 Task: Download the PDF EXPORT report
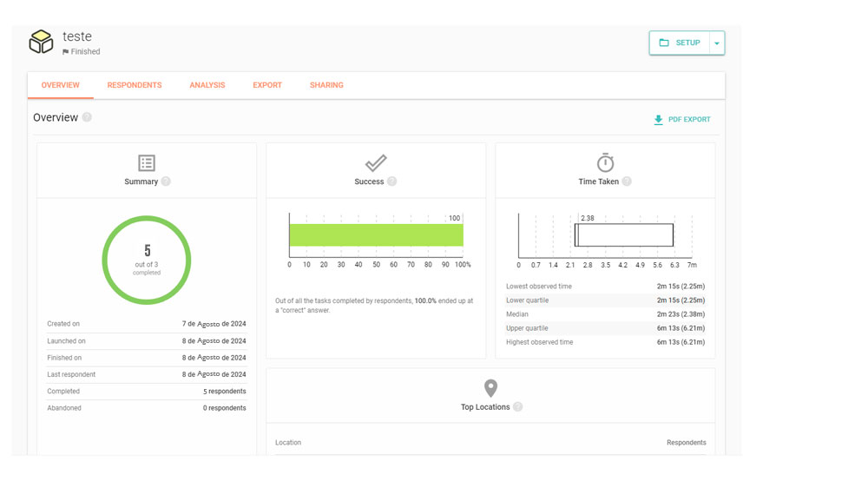coord(682,120)
